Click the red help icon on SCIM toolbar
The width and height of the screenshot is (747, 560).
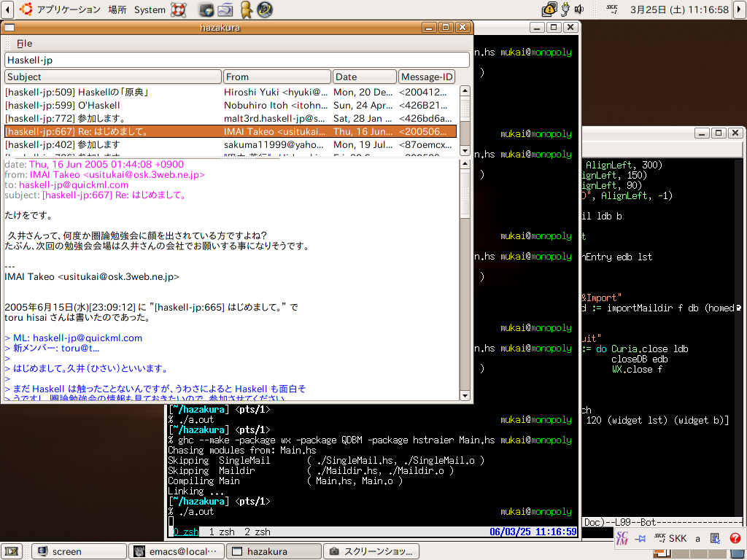click(x=734, y=538)
